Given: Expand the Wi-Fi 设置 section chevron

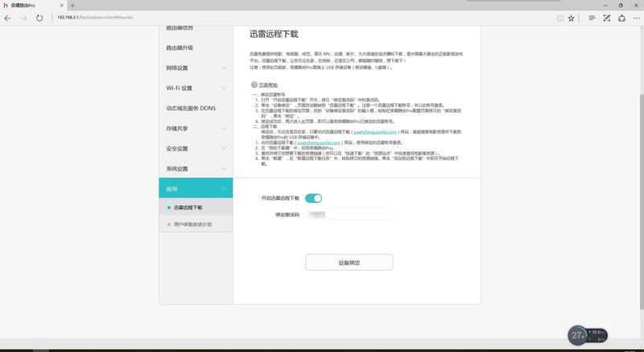Looking at the screenshot, I should pyautogui.click(x=224, y=88).
